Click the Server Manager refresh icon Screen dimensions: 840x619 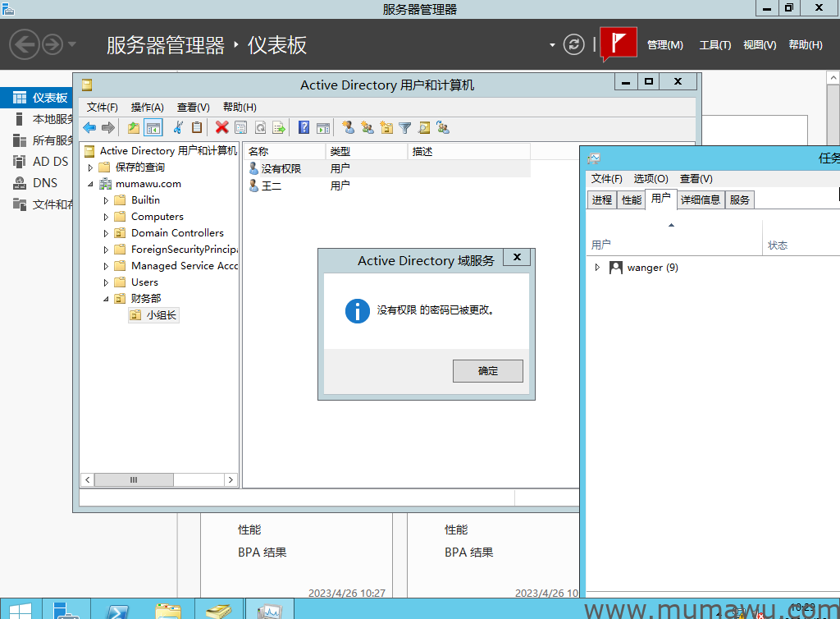pyautogui.click(x=574, y=44)
